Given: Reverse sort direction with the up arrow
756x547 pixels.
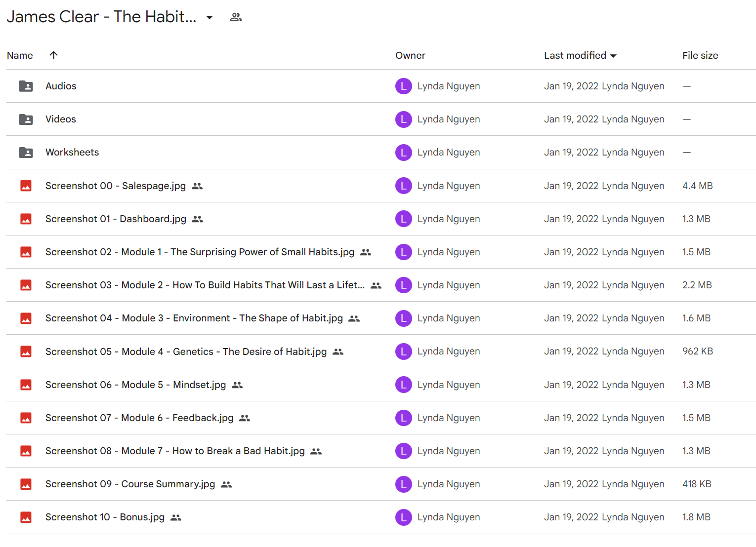Looking at the screenshot, I should point(54,55).
